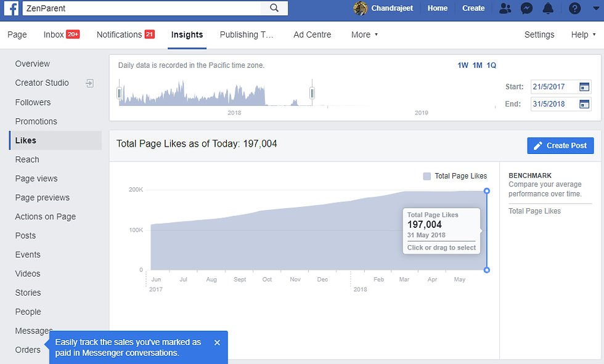Go to Home in top bar

437,8
